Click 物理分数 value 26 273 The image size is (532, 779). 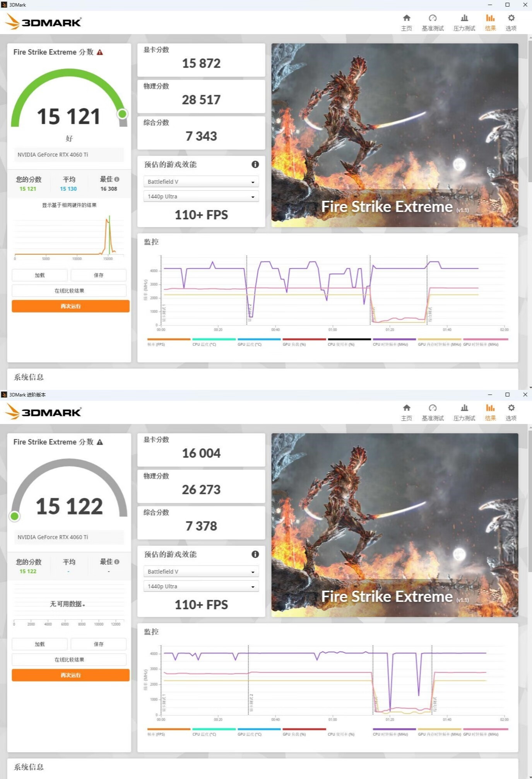[201, 490]
